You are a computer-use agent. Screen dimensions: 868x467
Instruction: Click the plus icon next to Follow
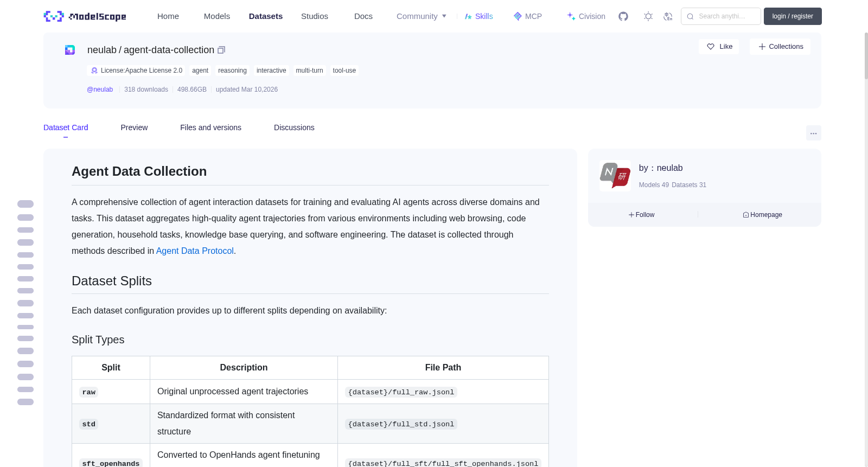(631, 215)
